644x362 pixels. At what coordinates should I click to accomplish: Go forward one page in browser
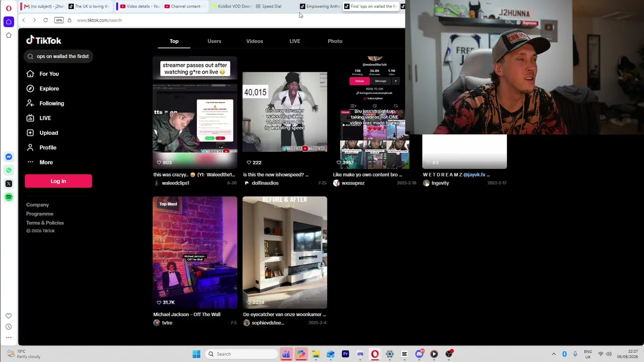click(34, 20)
